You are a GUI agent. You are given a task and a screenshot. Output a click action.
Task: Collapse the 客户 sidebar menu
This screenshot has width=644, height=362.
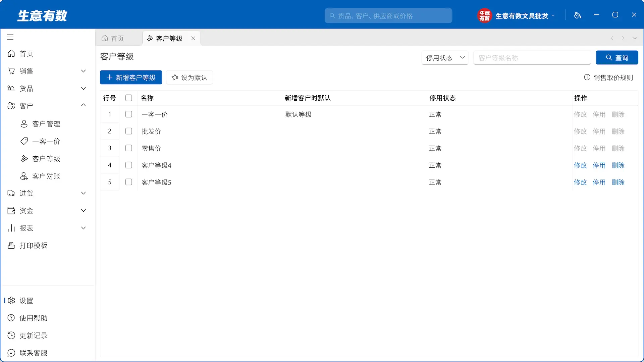click(47, 106)
